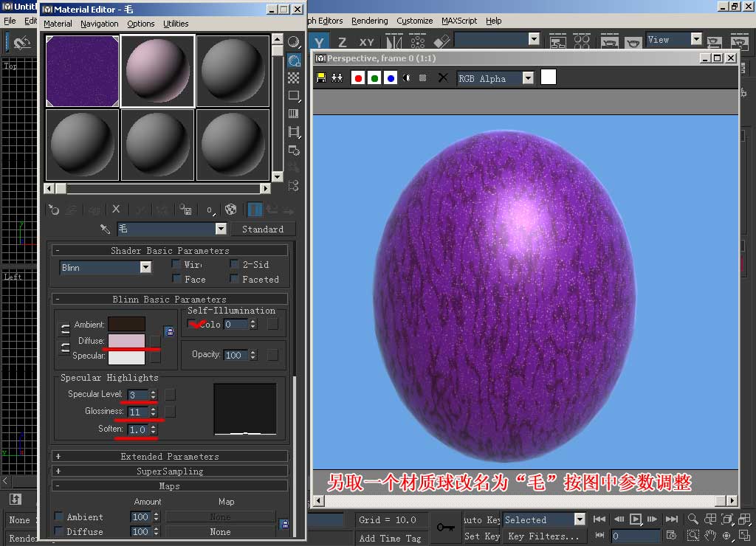Open the Options menu in Material Editor
Viewport: 756px width, 546px height.
click(x=141, y=24)
